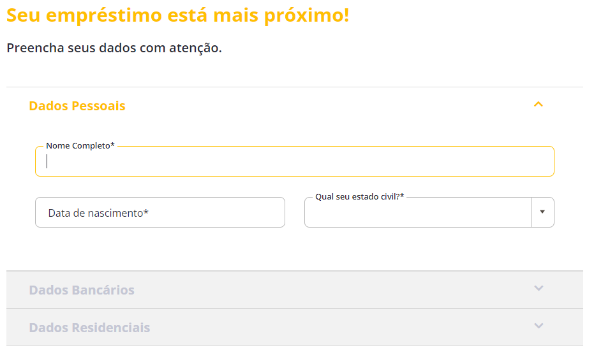Select the Dados Pessoais section title
This screenshot has height=364, width=610.
pos(77,106)
